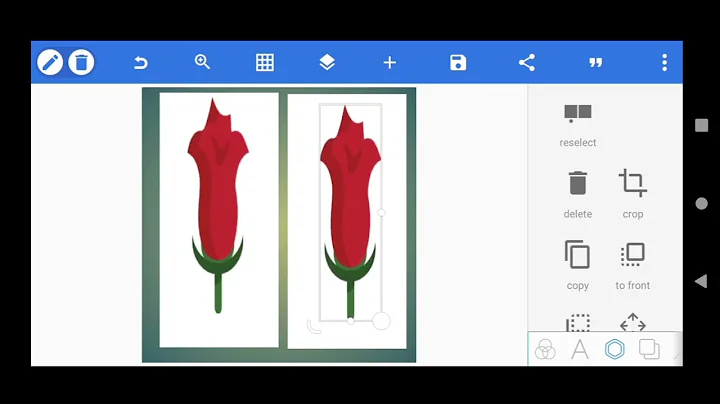The height and width of the screenshot is (404, 720).
Task: Tap the Android recent apps square
Action: (701, 125)
